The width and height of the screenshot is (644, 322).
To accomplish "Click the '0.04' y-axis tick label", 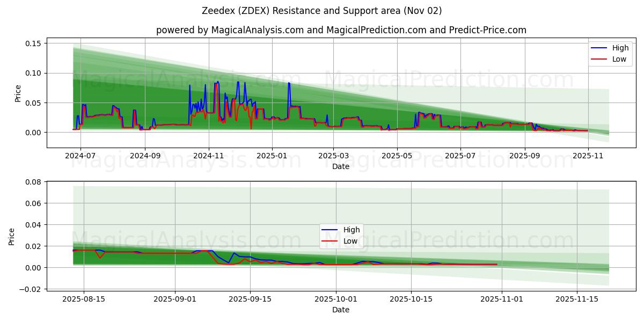I will point(33,225).
